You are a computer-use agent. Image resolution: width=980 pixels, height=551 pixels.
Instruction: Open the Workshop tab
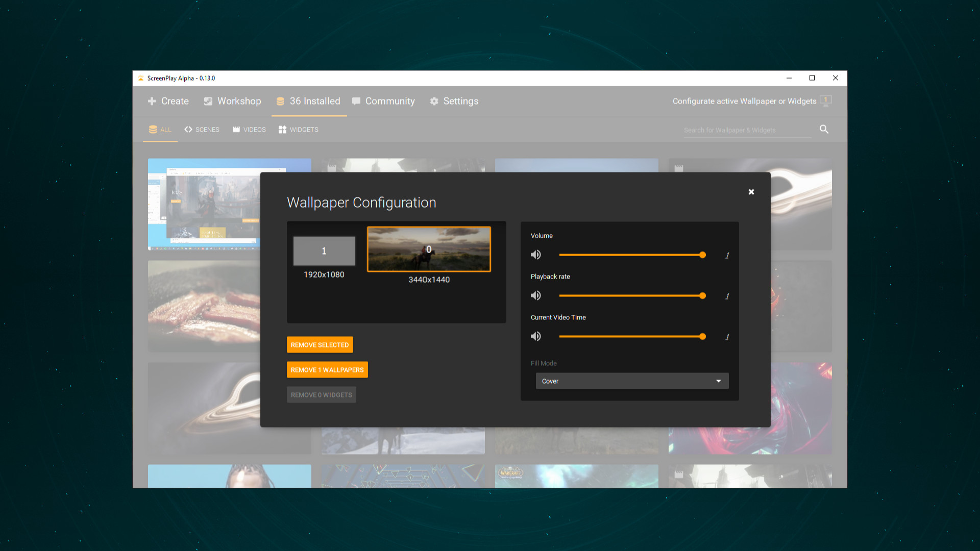click(232, 101)
